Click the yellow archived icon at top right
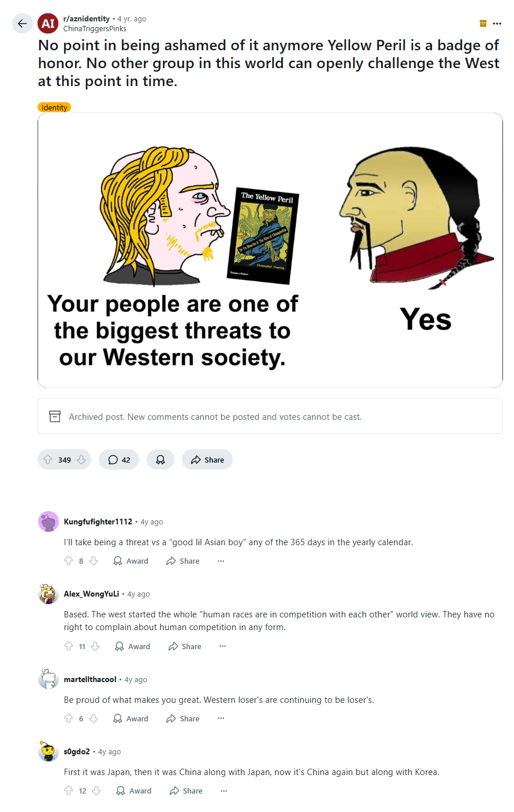This screenshot has height=812, width=514. pyautogui.click(x=483, y=24)
